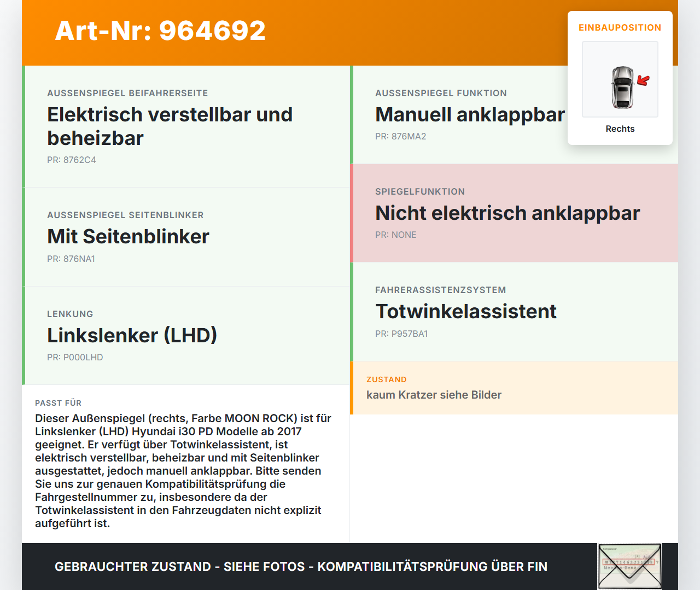700x590 pixels.
Task: Select the red arrow on the car illustration
Action: 641,81
